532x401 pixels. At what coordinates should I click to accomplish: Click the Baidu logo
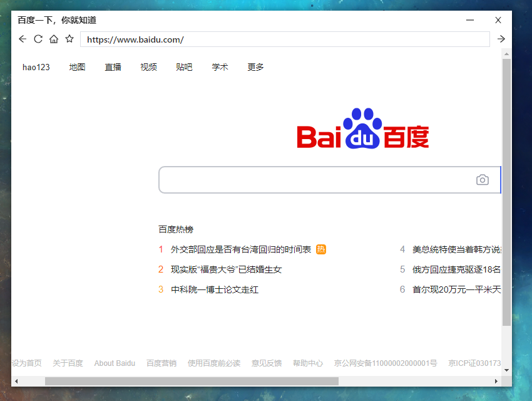[x=362, y=128]
